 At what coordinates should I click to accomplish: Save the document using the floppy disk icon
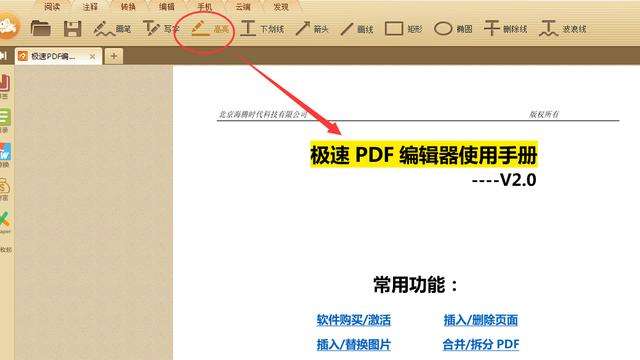click(x=73, y=29)
